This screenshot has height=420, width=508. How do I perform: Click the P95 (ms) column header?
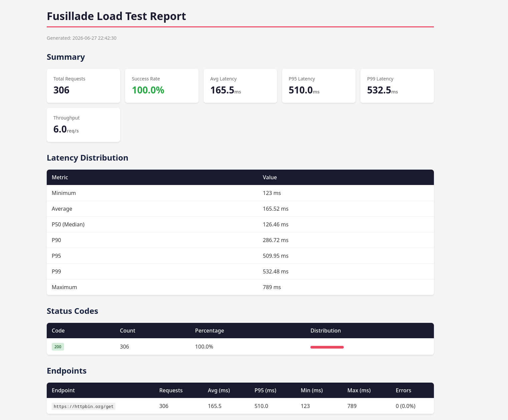tap(265, 390)
